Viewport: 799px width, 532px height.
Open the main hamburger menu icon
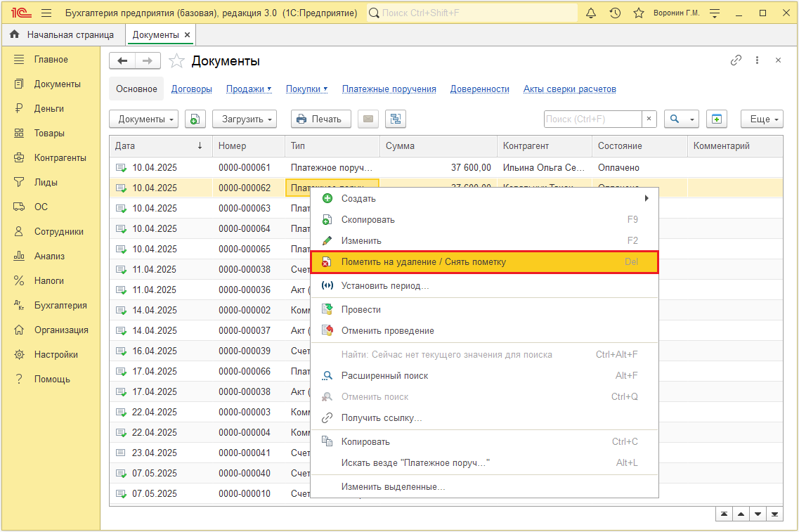click(x=46, y=13)
